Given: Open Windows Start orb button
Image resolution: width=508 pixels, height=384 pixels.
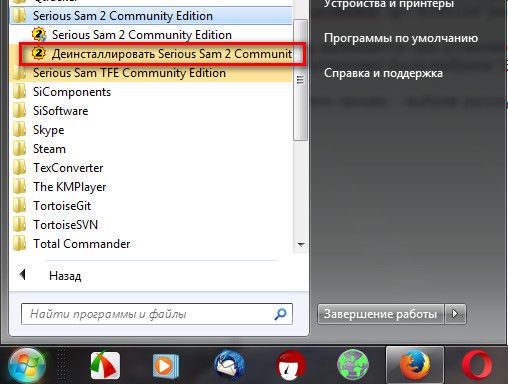Looking at the screenshot, I should pyautogui.click(x=27, y=366).
